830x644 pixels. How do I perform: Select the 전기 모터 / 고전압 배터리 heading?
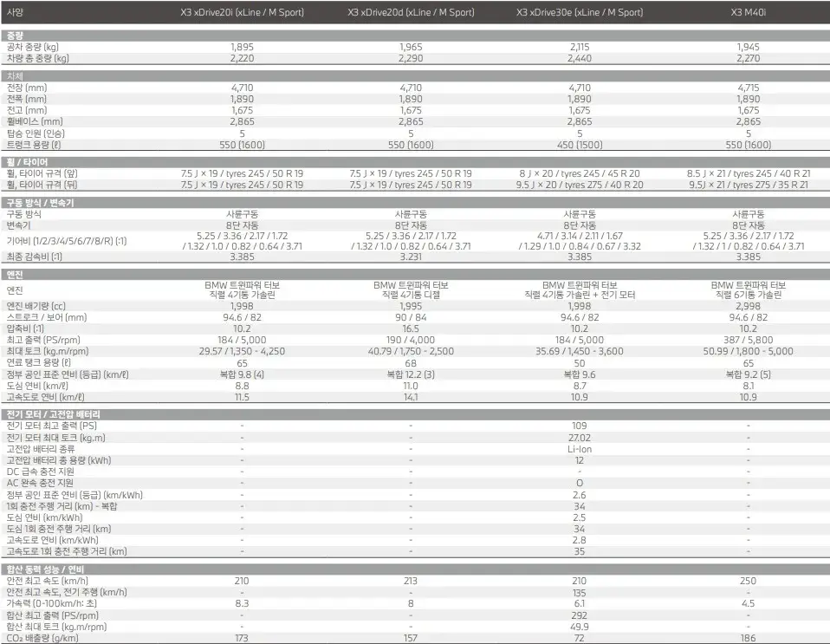coord(53,414)
